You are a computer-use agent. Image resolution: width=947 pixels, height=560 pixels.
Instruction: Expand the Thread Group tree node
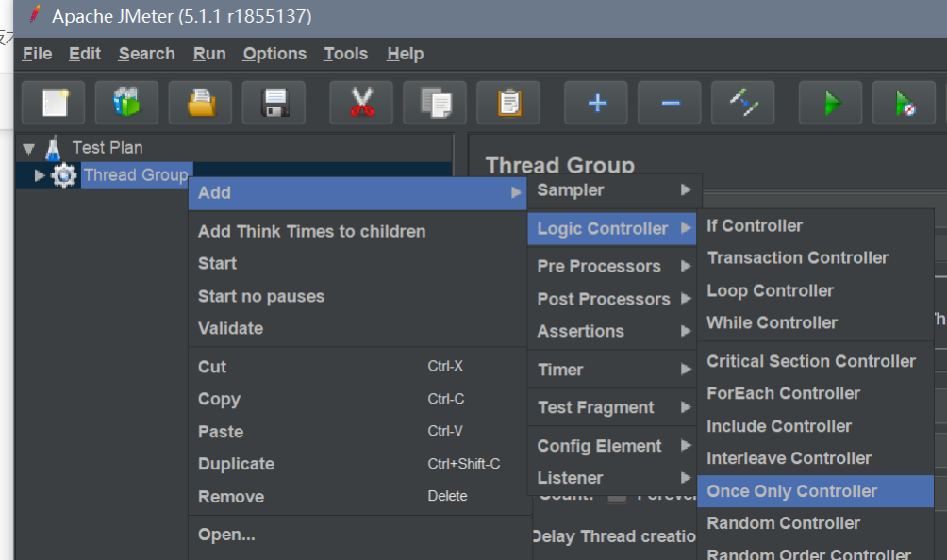click(x=40, y=175)
